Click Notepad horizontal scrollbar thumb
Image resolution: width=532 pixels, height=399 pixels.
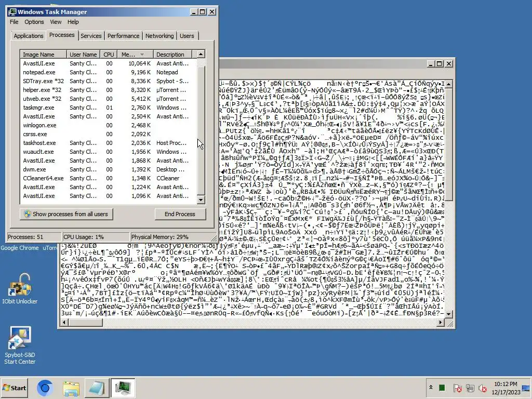tap(85, 322)
